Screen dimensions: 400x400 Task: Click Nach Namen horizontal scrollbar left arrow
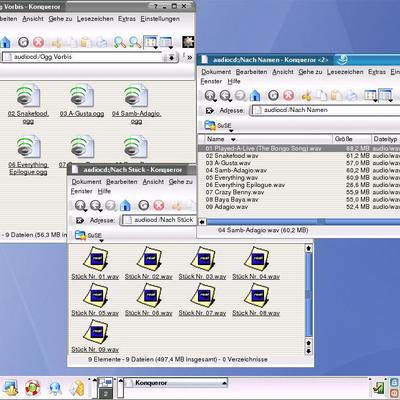pos(202,222)
